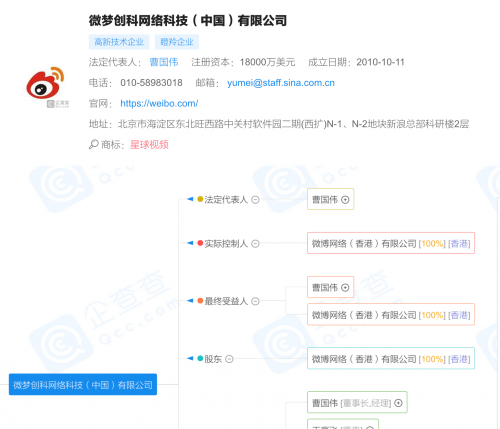The image size is (500, 429).
Task: Click the blue arrow beside 实际控制人
Action: pyautogui.click(x=190, y=243)
